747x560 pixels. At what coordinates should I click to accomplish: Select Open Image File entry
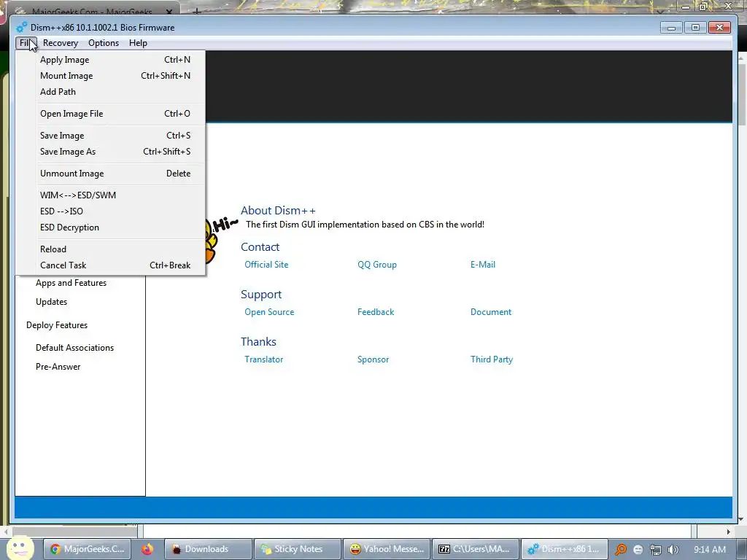coord(111,113)
